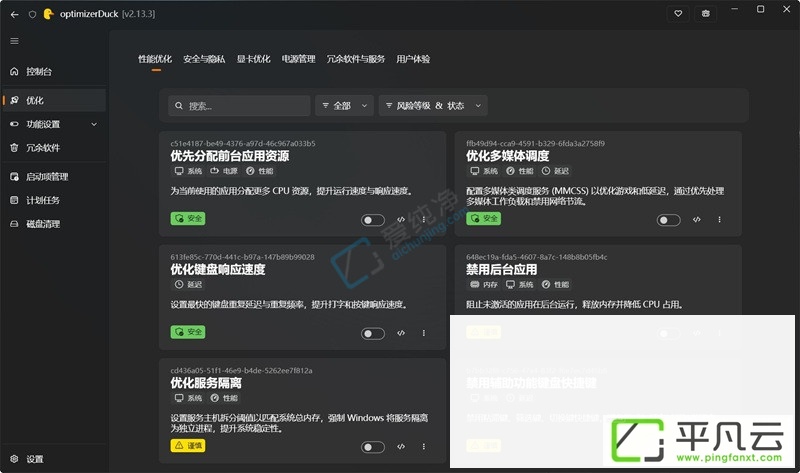
Task: Open 冗余软件 in the sidebar
Action: coord(54,147)
